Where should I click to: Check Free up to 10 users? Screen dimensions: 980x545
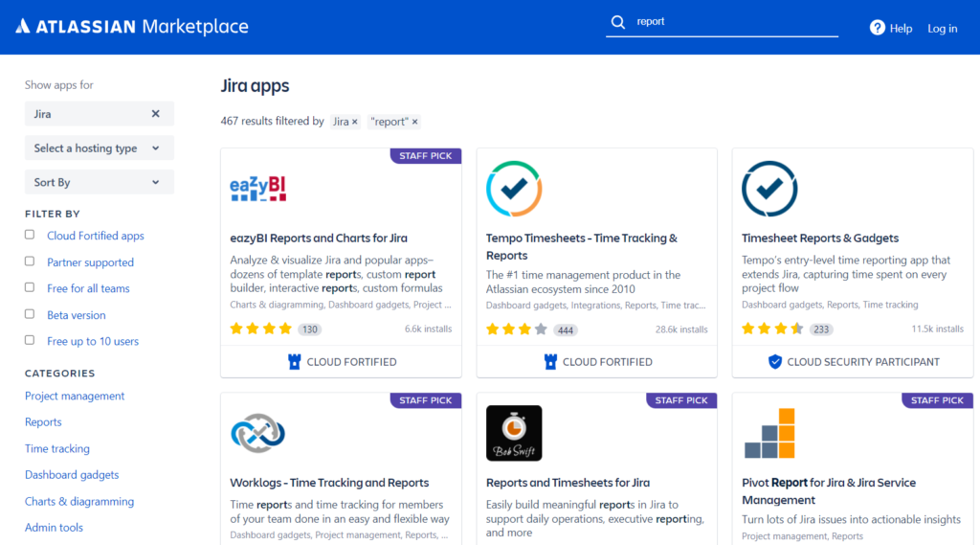tap(30, 340)
